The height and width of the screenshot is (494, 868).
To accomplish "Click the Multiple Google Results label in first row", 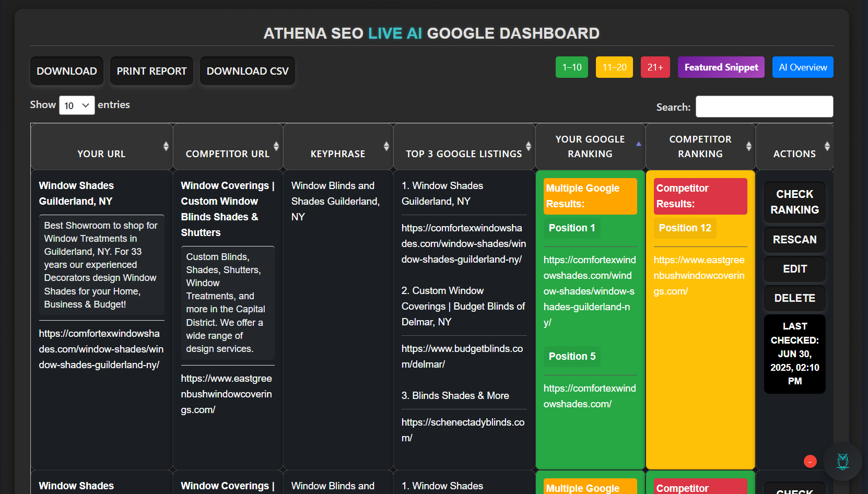I will coord(590,196).
